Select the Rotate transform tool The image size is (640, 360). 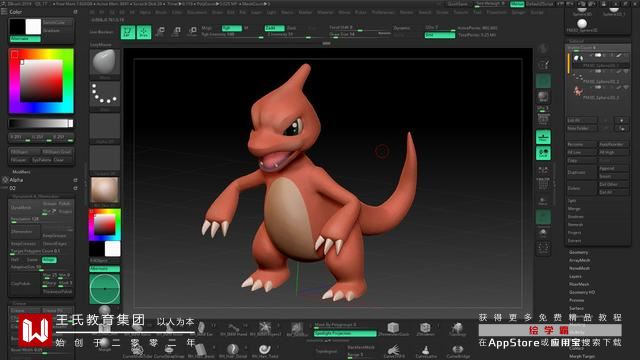coord(192,31)
